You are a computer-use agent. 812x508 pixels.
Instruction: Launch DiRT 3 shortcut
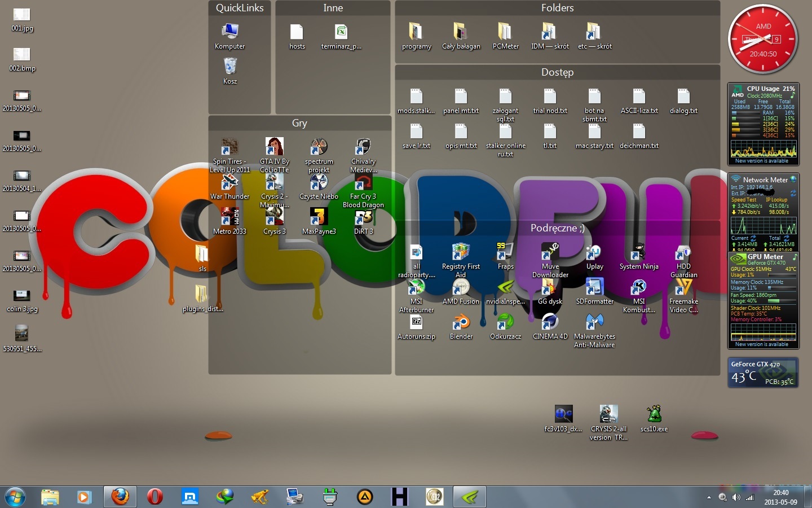click(x=363, y=222)
